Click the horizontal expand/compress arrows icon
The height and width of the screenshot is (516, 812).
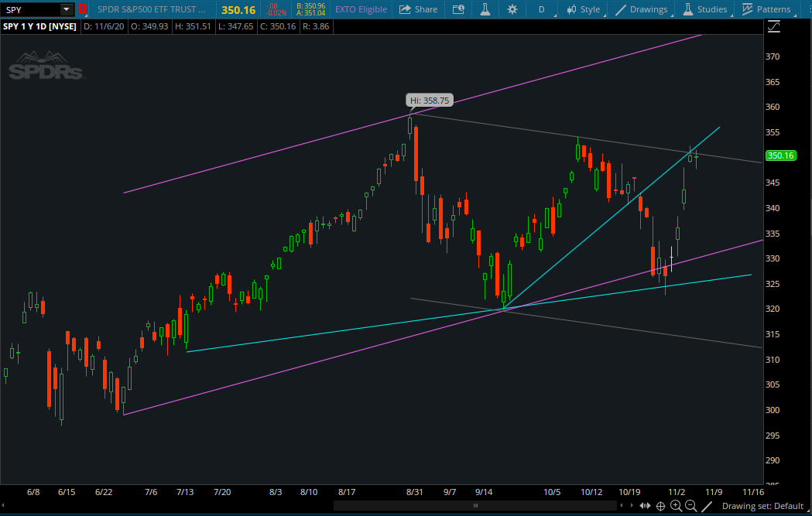click(645, 506)
